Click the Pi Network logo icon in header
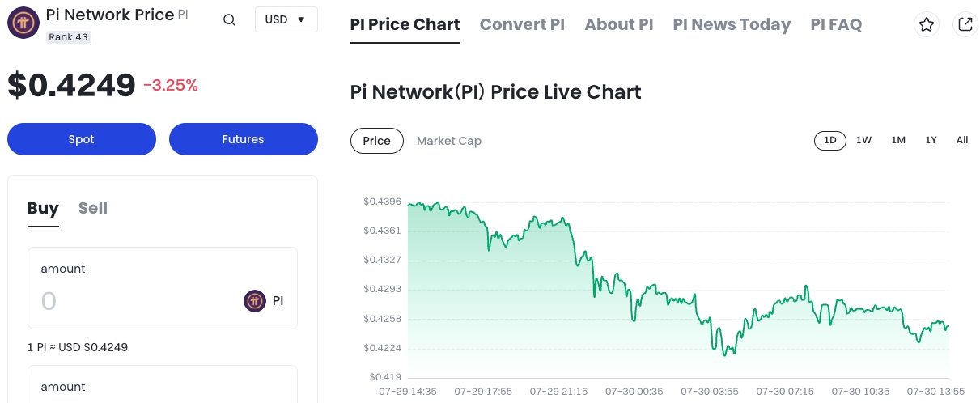Viewport: 980px width, 403px height. pyautogui.click(x=23, y=22)
